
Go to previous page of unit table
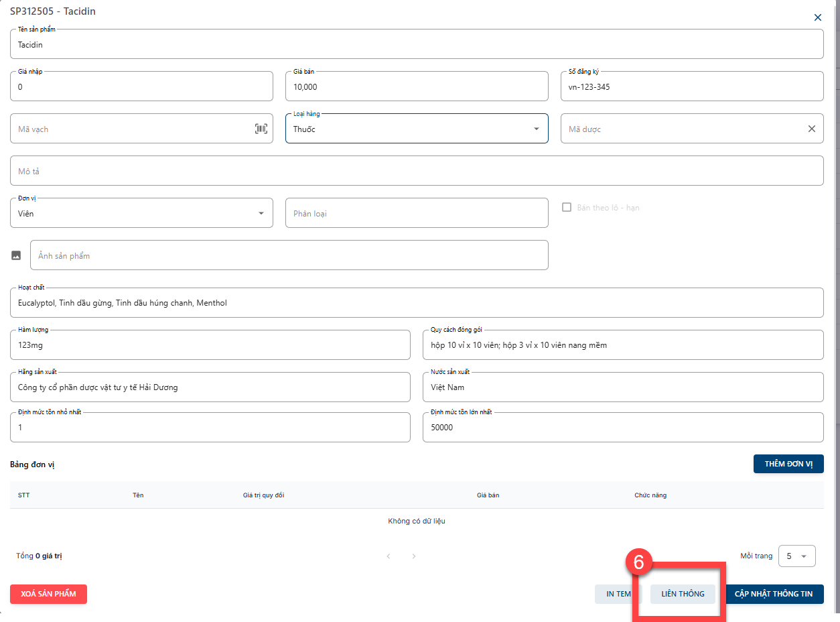[389, 556]
